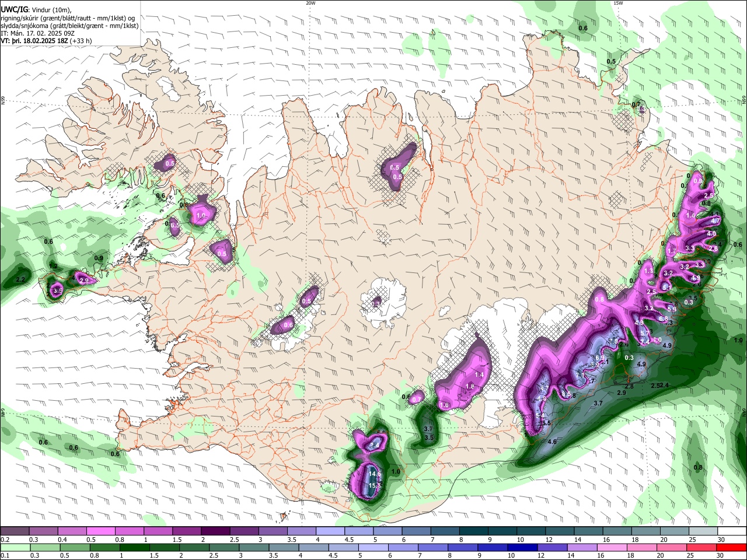The width and height of the screenshot is (747, 560).
Task: Click the bright pink 0.5–0.8 legend swatch
Action: 101,530
